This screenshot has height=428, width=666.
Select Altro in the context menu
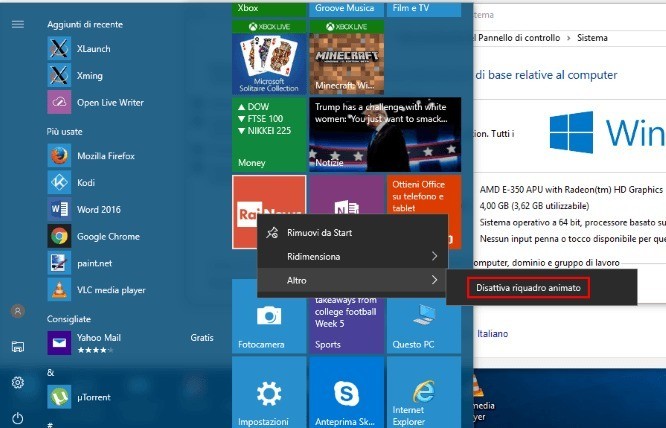point(353,280)
